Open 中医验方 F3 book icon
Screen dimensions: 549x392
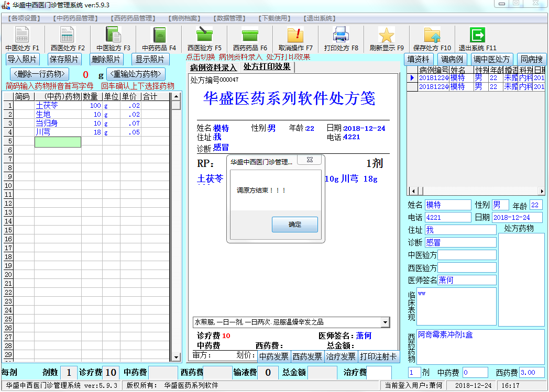(x=113, y=34)
